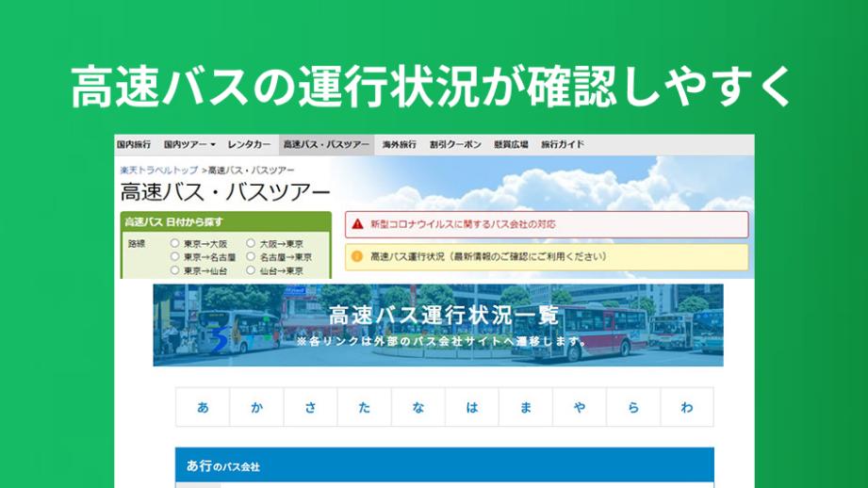This screenshot has height=488, width=868.
Task: Select the 東京→大阪 route radio button
Action: tap(174, 243)
